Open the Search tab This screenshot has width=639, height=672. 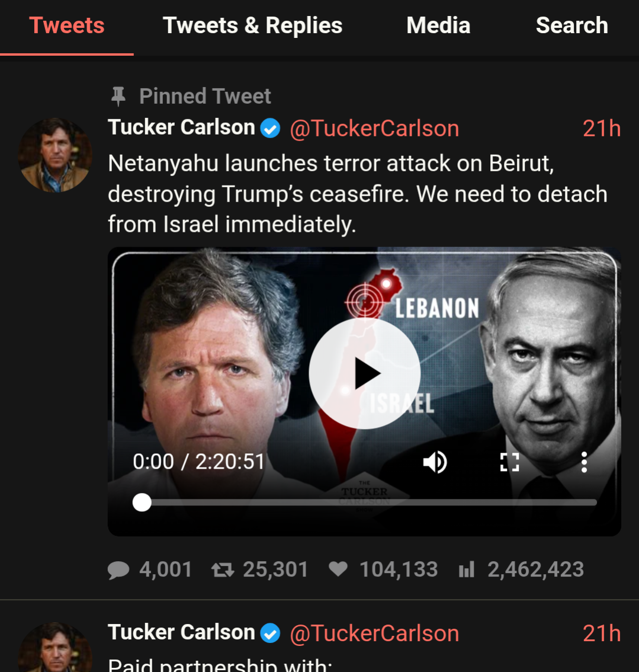pos(572,25)
